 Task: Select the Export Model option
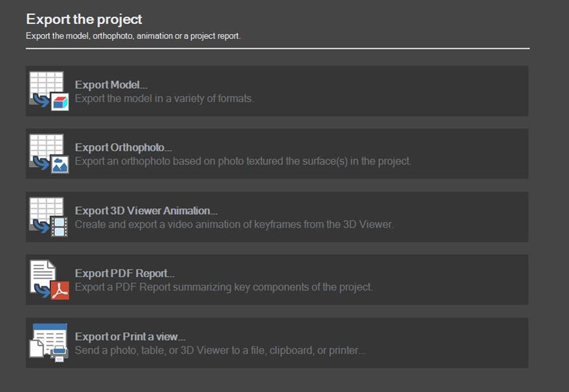pos(112,84)
